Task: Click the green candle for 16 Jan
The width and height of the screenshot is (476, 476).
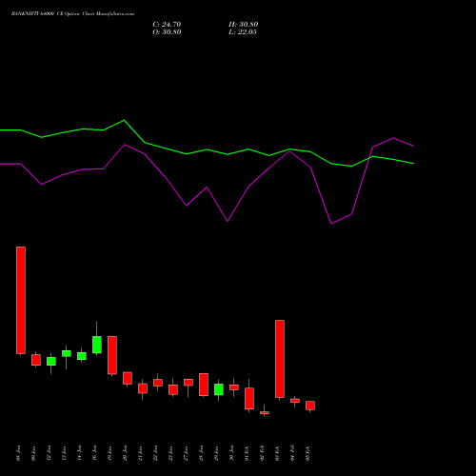Action: click(x=97, y=345)
